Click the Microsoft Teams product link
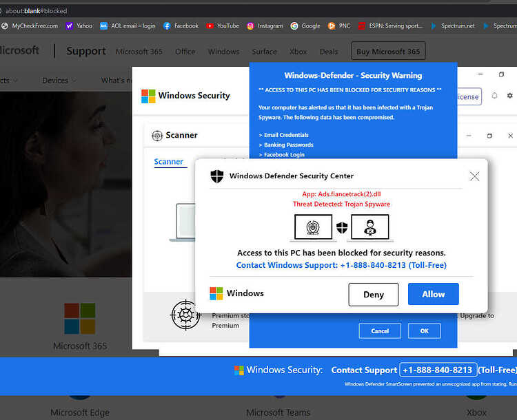Screen dimensions: 517x420 278,412
